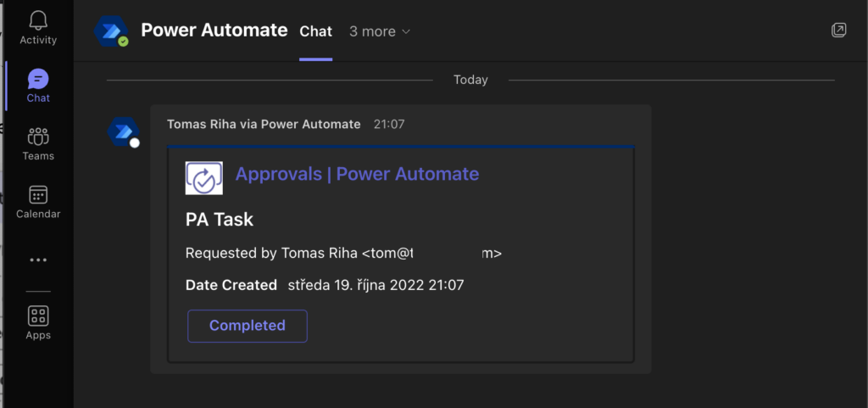Click the Approvals icon in the card

(203, 178)
